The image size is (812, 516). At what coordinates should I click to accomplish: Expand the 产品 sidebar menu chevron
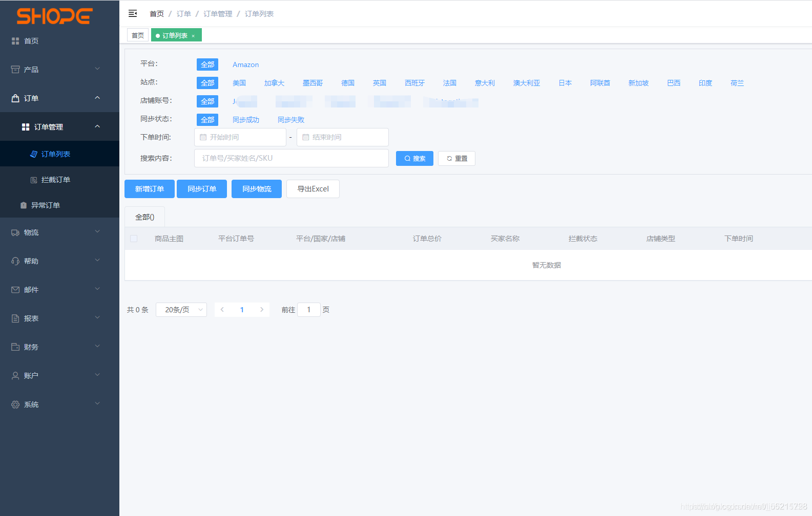[x=97, y=69]
